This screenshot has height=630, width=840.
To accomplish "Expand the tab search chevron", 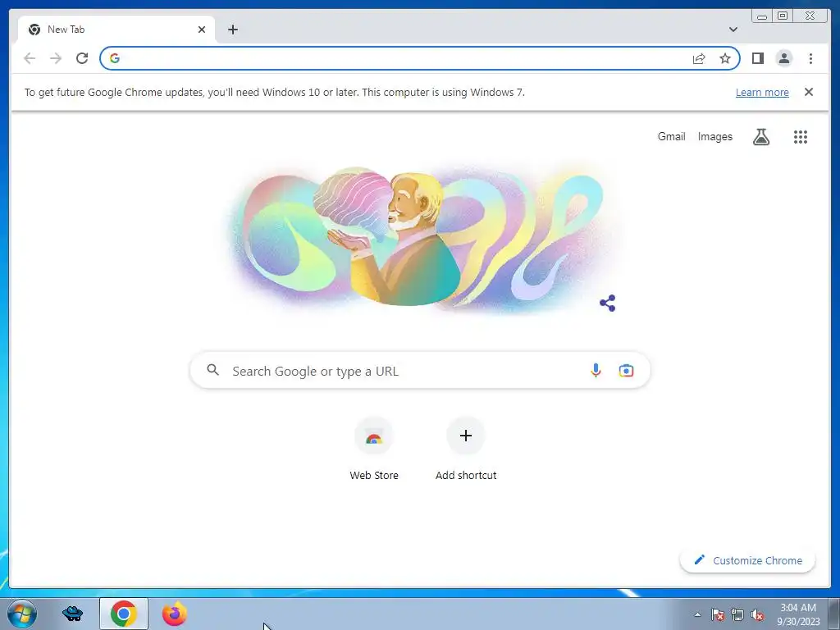I will tap(733, 30).
